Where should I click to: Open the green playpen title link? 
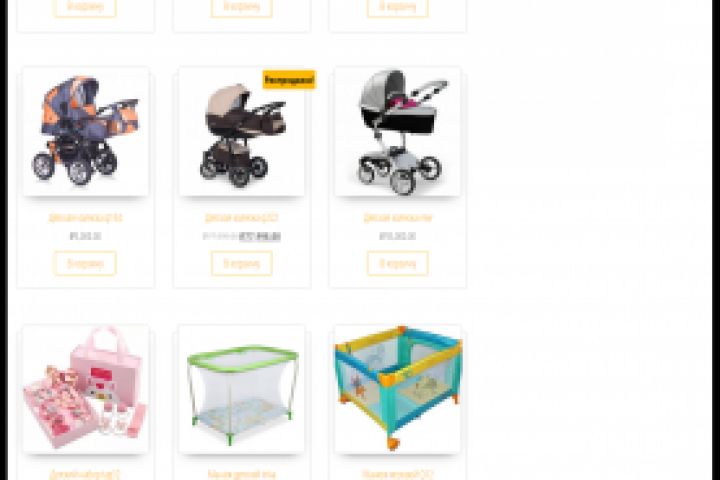[242, 474]
